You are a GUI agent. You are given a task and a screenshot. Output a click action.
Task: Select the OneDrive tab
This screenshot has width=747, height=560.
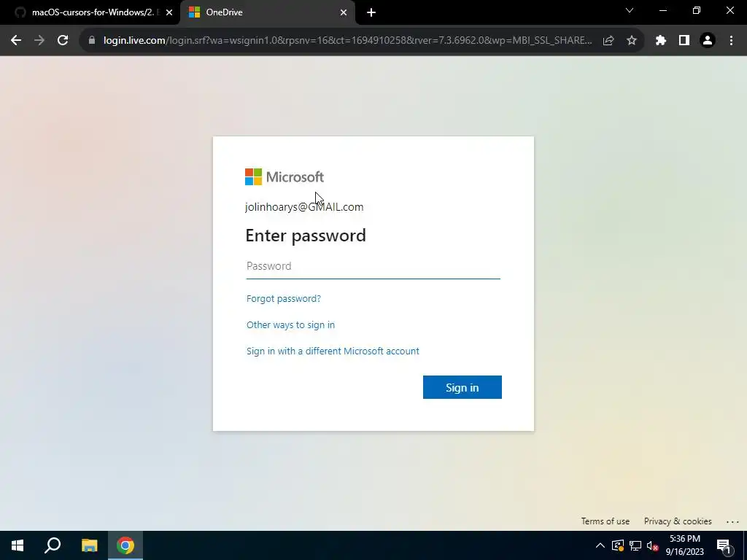tap(267, 12)
